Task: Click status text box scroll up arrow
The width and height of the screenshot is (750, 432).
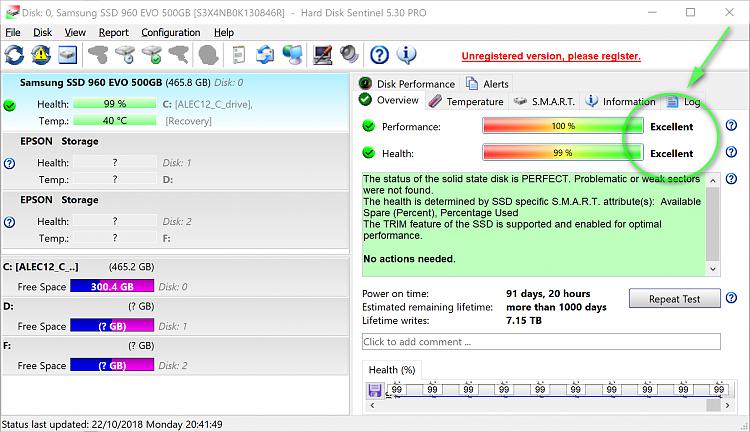Action: point(713,181)
